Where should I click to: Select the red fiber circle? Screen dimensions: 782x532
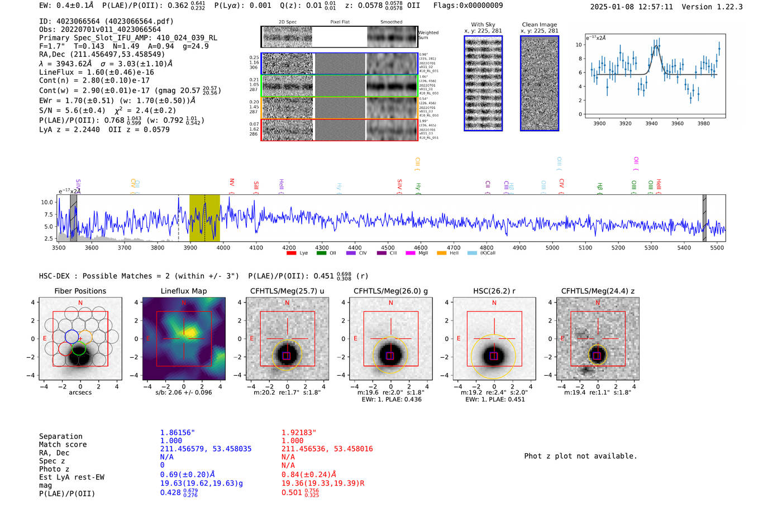(x=65, y=349)
